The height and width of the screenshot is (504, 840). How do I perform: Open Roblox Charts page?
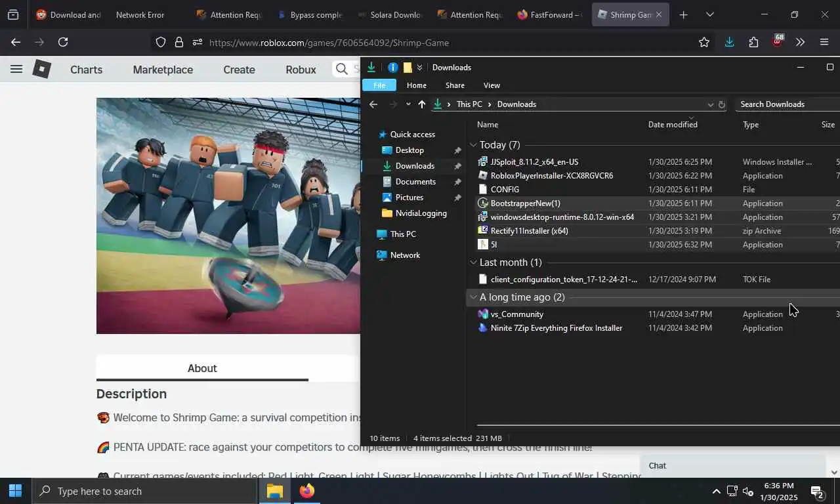pos(86,70)
